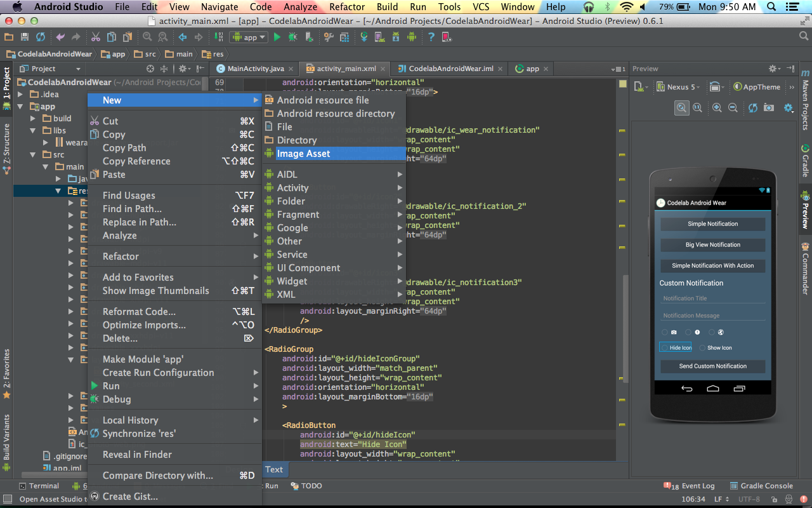Run the app with green play icon

[277, 37]
